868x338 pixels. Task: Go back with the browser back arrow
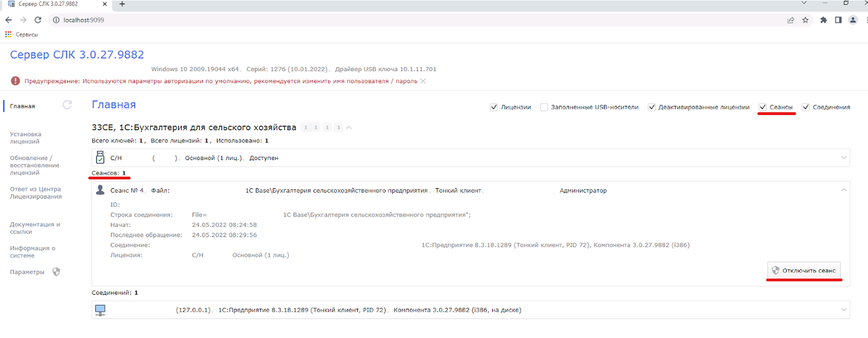click(x=9, y=20)
